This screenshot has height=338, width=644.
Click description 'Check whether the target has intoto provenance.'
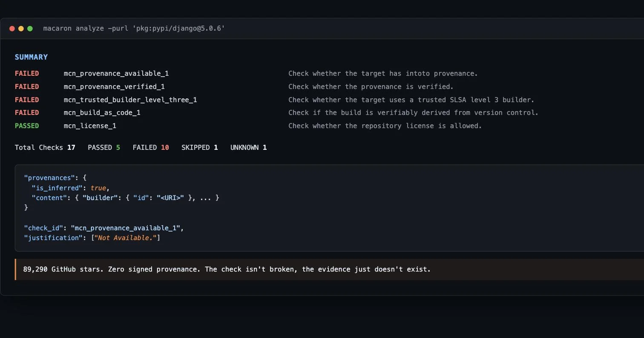tap(383, 74)
